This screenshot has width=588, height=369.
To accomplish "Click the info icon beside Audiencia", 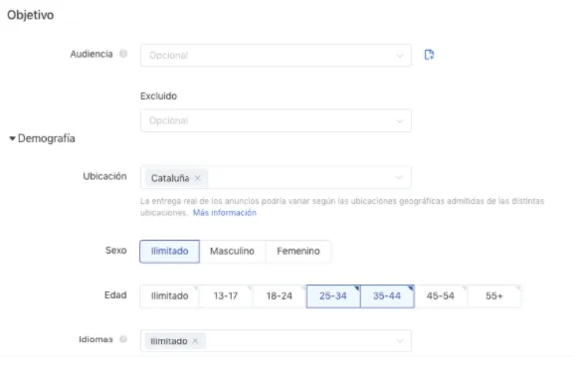I will point(123,54).
